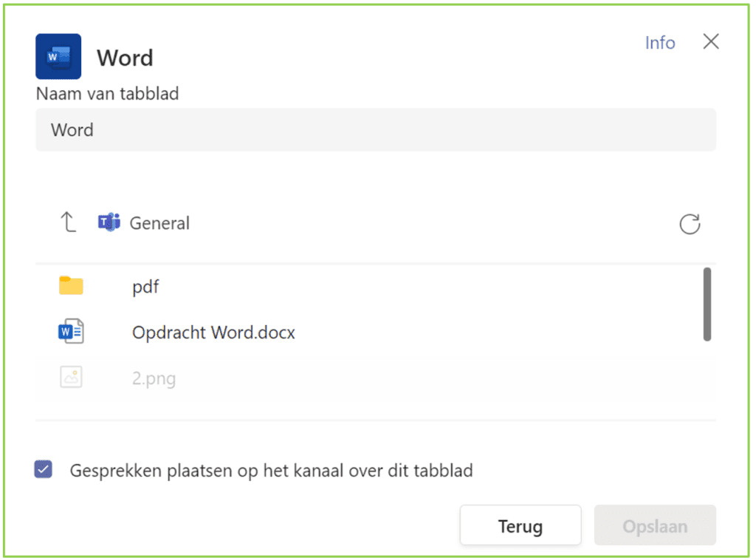Click the Teams icon beside General

[x=109, y=222]
